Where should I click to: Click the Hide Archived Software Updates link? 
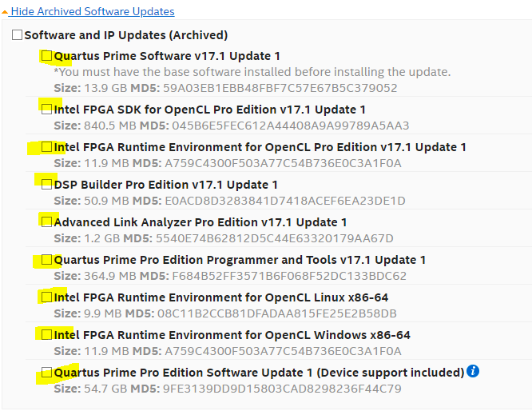click(93, 12)
